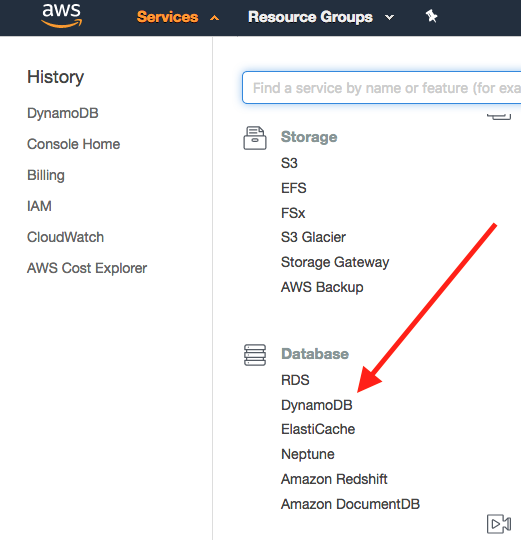Open the Resource Groups dropdown

point(321,17)
